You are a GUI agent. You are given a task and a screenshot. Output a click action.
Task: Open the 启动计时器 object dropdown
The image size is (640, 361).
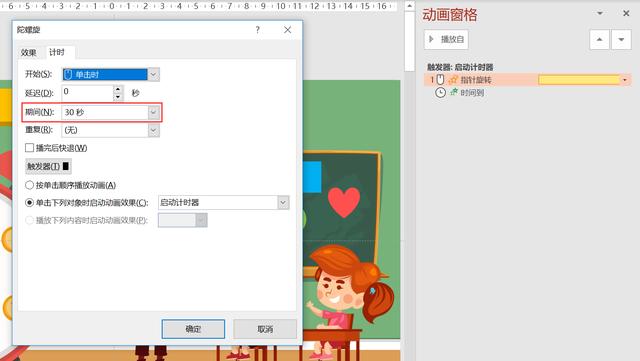point(283,203)
